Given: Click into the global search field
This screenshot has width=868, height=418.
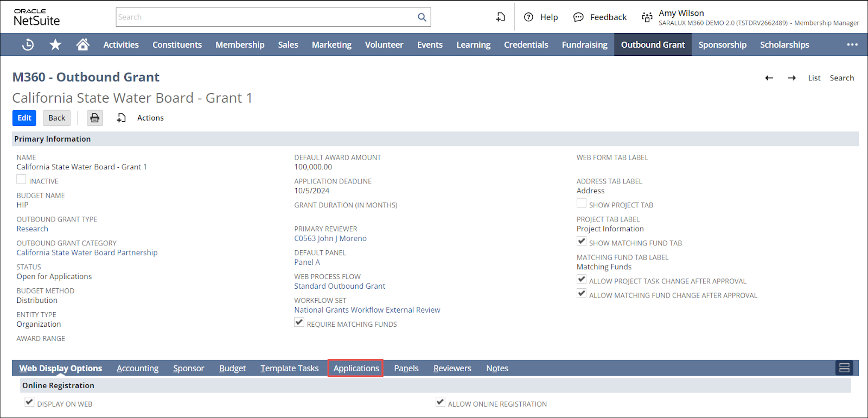Looking at the screenshot, I should 266,17.
